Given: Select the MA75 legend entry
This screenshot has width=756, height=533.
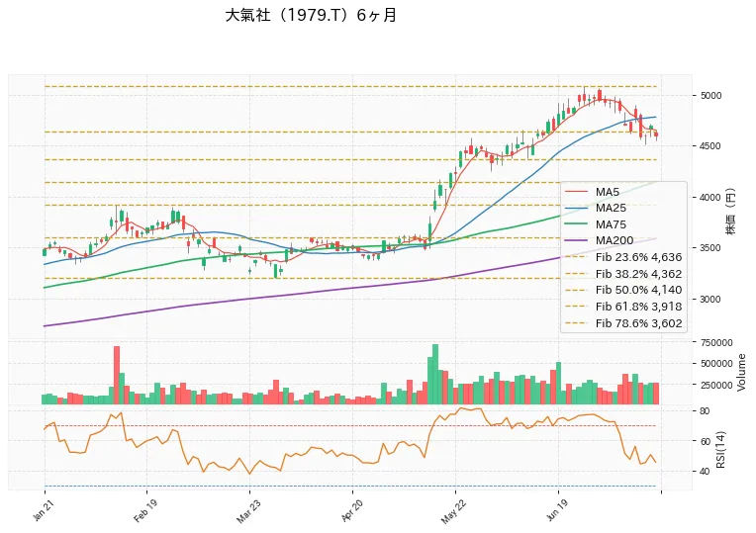Looking at the screenshot, I should [595, 224].
